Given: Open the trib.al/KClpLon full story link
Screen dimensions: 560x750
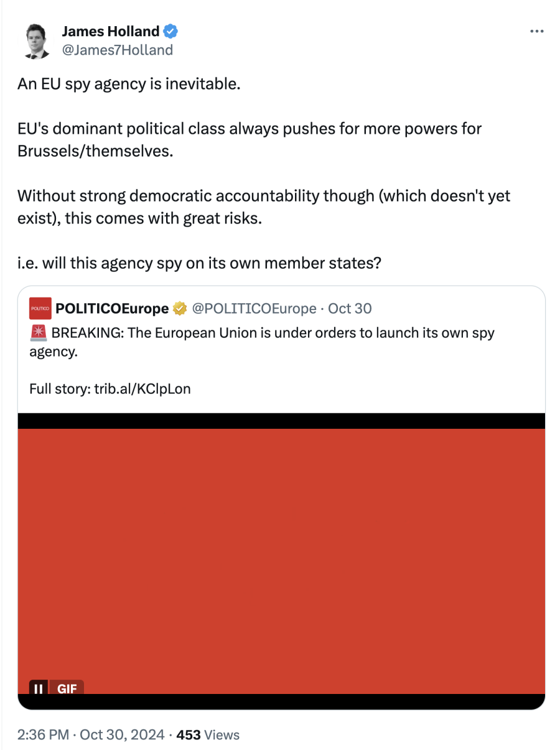Looking at the screenshot, I should (142, 390).
